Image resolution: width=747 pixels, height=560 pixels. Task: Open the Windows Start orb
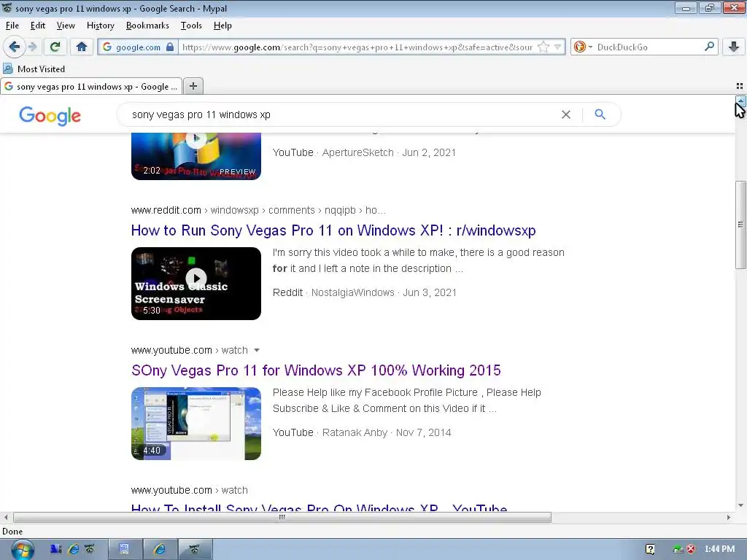pos(23,550)
